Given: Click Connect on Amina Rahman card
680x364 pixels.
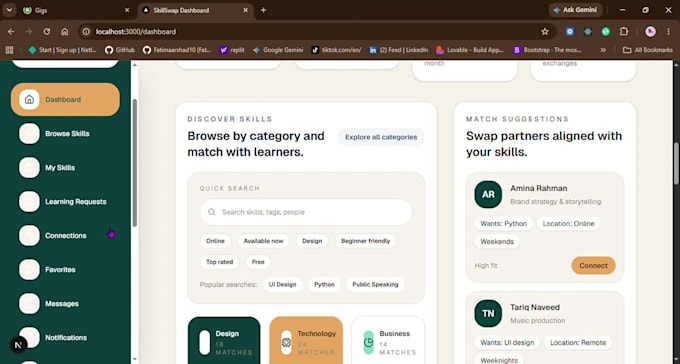Looking at the screenshot, I should [x=593, y=266].
